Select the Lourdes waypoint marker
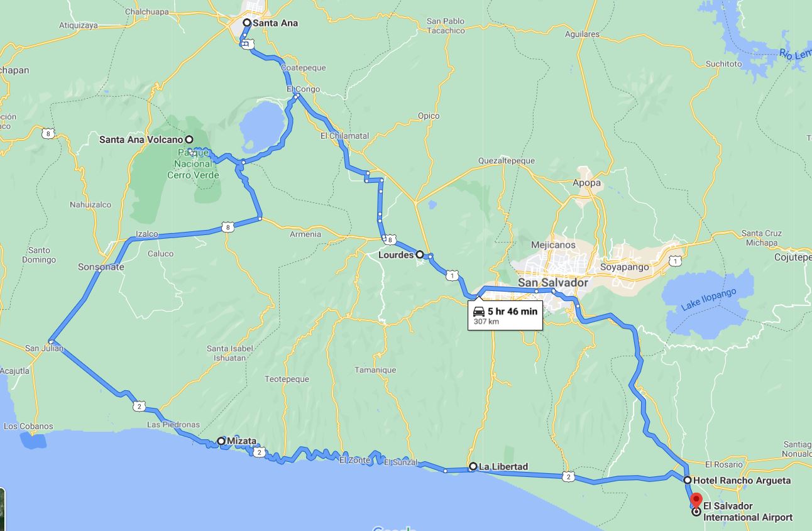This screenshot has width=812, height=531. pyautogui.click(x=420, y=255)
